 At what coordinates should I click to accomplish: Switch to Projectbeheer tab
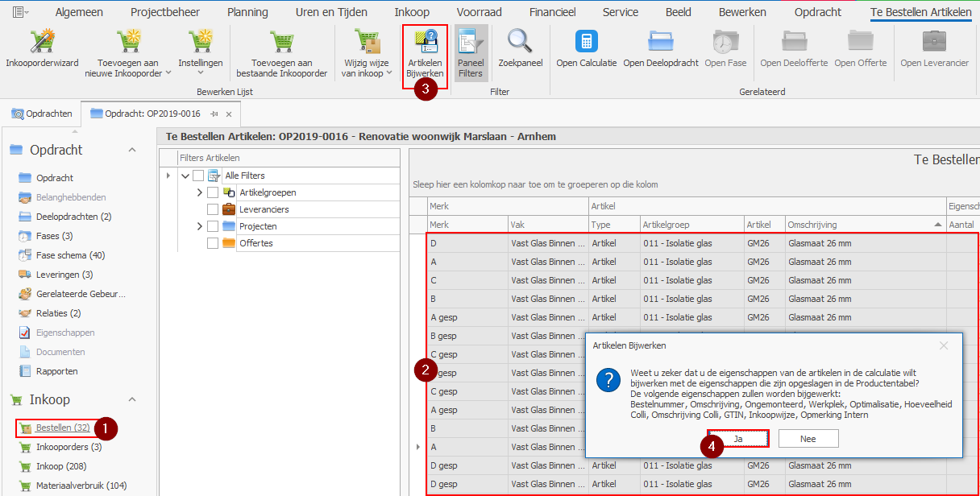[165, 12]
